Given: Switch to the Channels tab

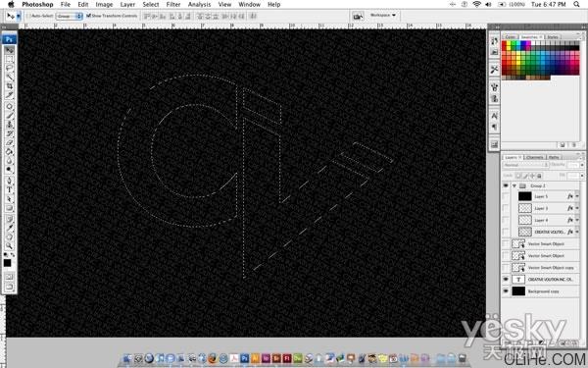Looking at the screenshot, I should point(535,157).
